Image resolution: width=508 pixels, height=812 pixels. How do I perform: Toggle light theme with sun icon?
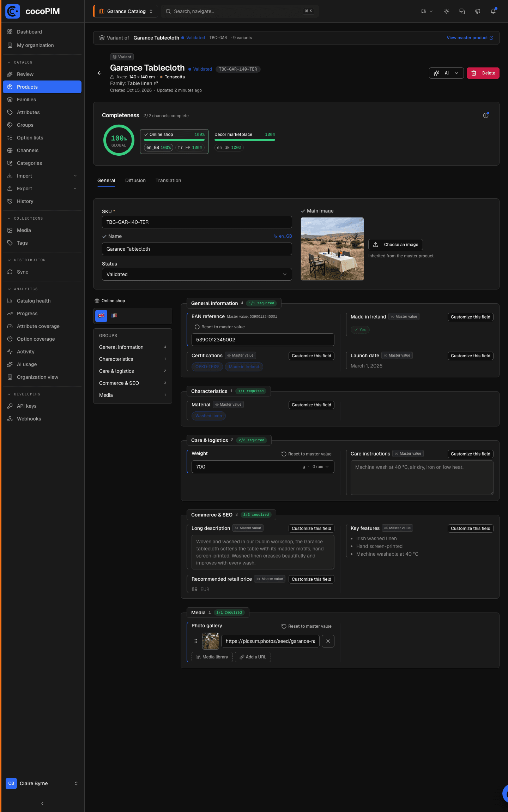coord(447,11)
